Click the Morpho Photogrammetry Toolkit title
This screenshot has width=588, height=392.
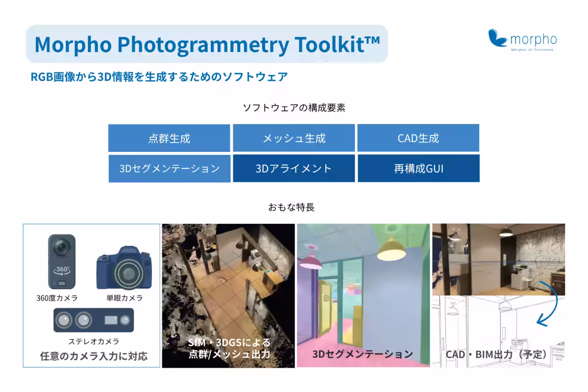pos(207,45)
